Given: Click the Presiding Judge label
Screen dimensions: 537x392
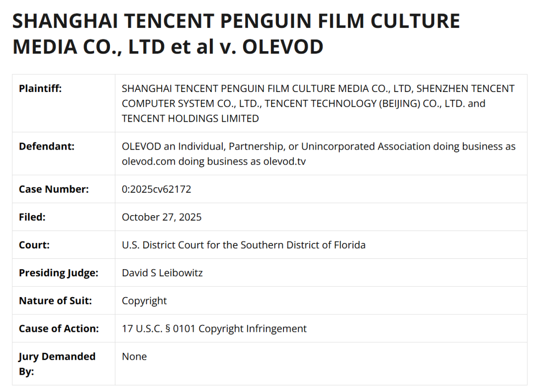Looking at the screenshot, I should click(59, 273).
